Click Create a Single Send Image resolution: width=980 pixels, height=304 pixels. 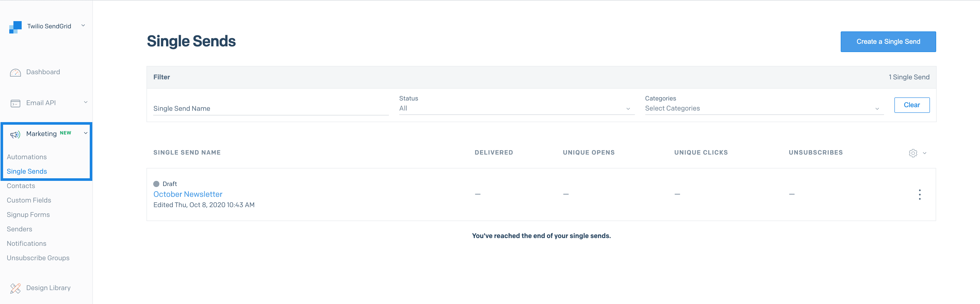click(x=888, y=41)
